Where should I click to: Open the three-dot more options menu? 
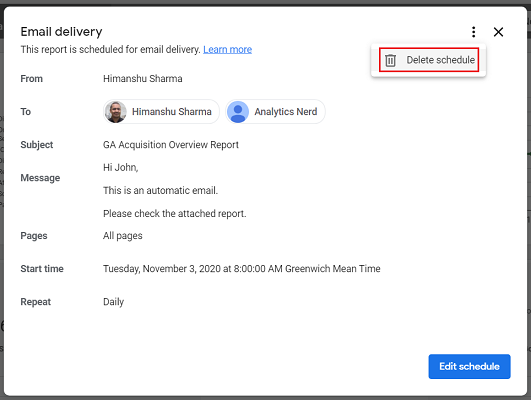click(x=473, y=32)
